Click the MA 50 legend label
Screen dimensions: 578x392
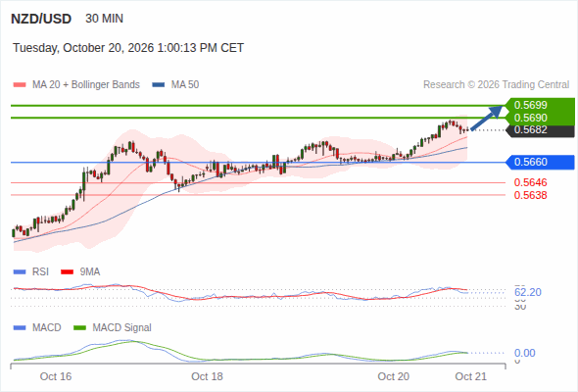point(185,85)
